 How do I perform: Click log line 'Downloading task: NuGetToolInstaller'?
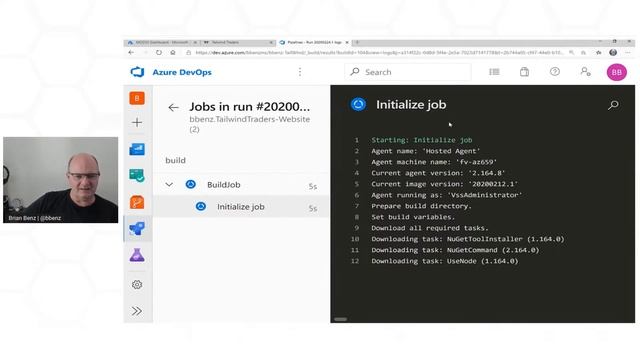[468, 239]
